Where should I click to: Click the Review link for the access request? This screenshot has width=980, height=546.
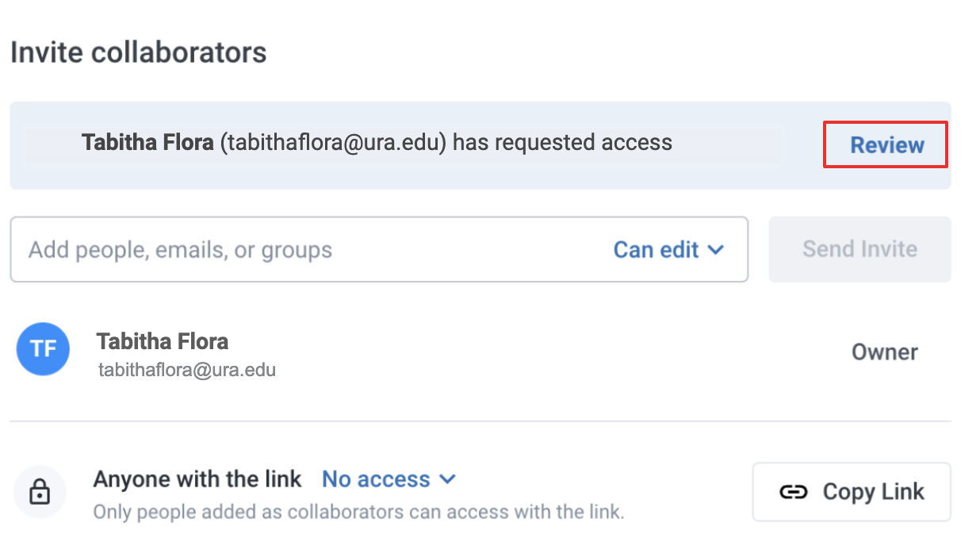pos(886,145)
